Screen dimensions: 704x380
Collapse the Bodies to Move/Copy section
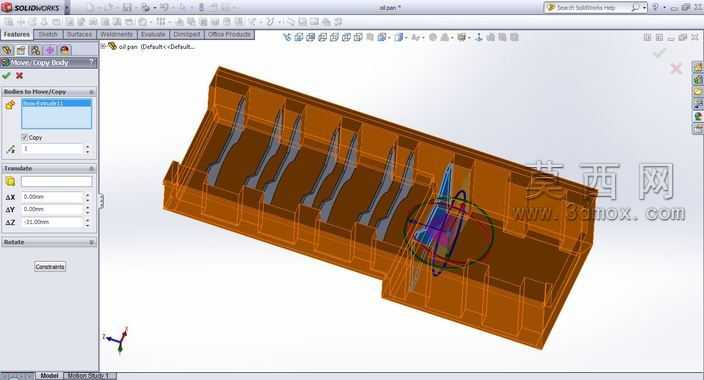92,92
